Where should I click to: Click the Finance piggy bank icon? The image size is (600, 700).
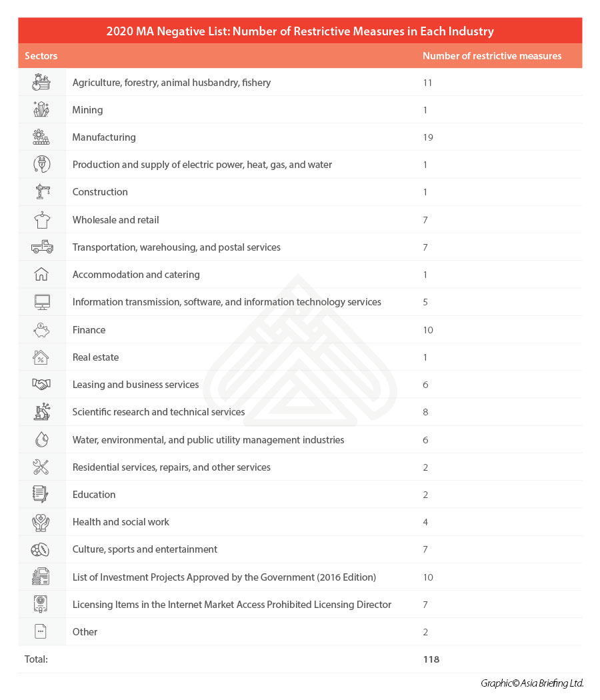[41, 330]
